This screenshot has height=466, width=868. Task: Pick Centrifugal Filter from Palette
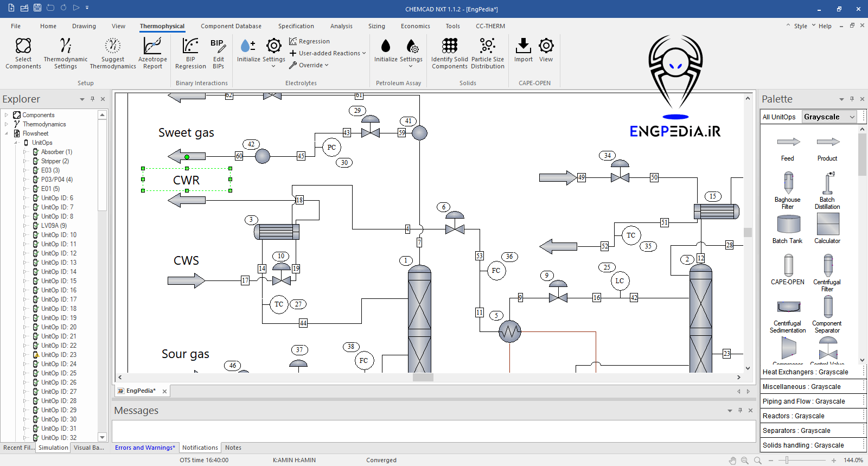827,273
